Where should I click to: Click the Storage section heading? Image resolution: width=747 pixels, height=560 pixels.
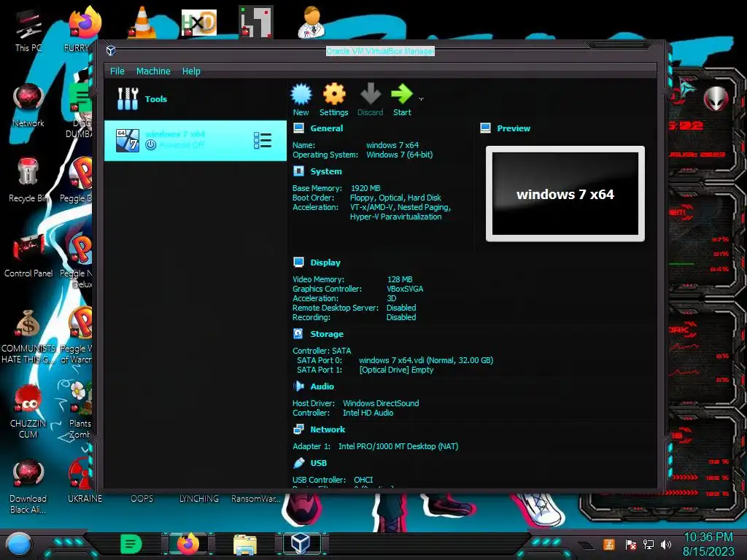327,334
